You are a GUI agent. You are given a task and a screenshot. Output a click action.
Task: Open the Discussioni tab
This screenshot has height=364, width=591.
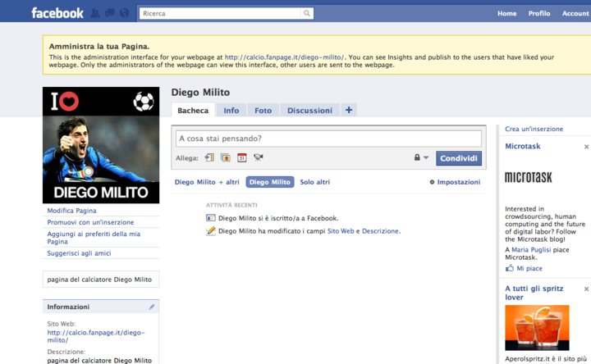click(309, 111)
